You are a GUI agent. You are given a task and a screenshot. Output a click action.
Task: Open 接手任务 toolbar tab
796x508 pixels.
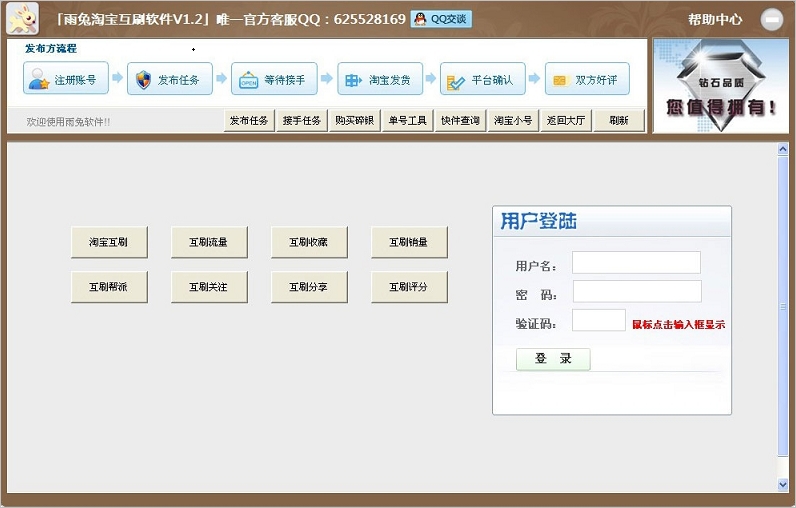(302, 120)
